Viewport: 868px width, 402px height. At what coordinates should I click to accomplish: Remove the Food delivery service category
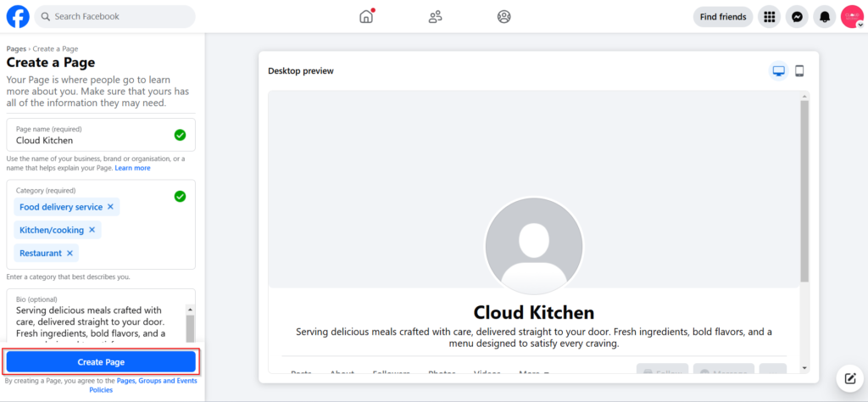coord(110,207)
